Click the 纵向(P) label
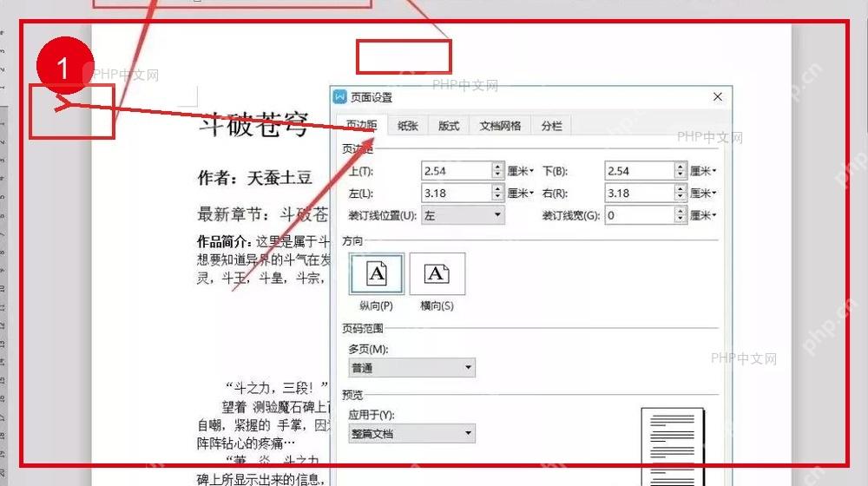Screen dimensions: 868x486 [376, 305]
